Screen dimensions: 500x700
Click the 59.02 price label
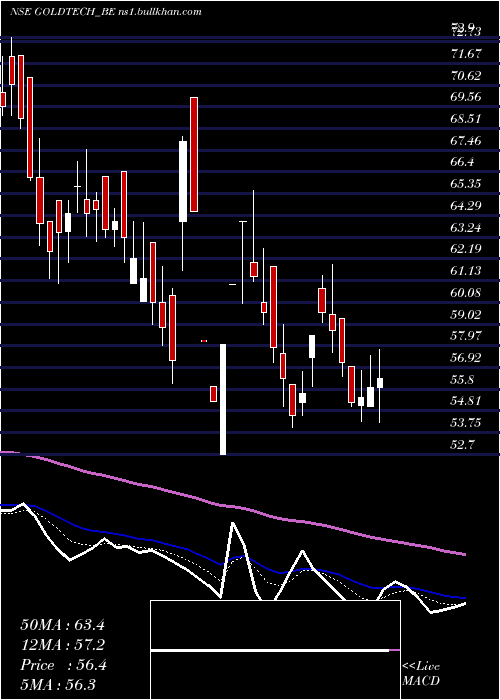[466, 314]
